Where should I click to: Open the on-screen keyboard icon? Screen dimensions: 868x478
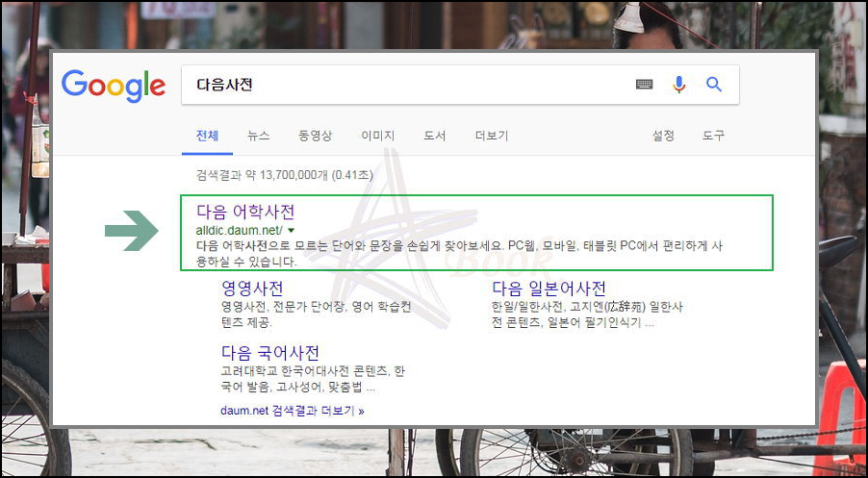[x=644, y=85]
